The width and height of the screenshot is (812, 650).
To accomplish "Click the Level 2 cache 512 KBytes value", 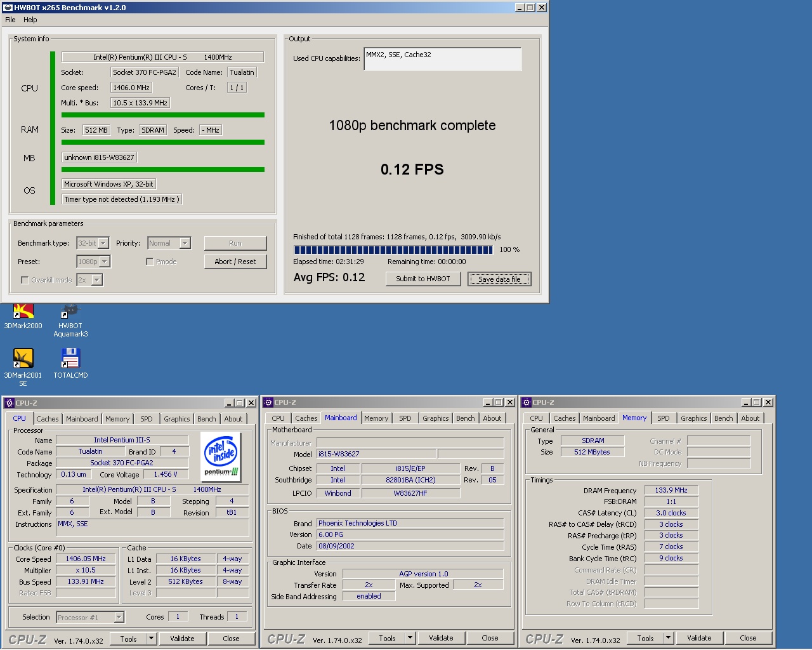I will [185, 581].
